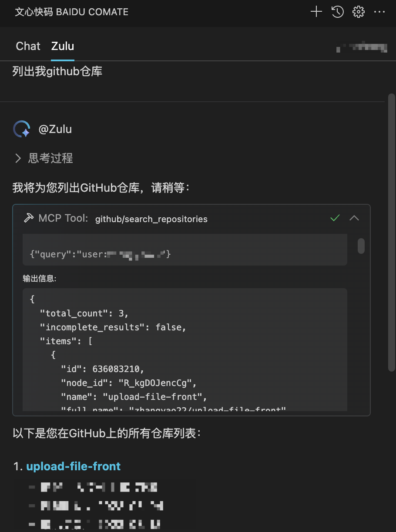Open chat history clock icon
Screen dimensions: 396x532
click(x=338, y=12)
